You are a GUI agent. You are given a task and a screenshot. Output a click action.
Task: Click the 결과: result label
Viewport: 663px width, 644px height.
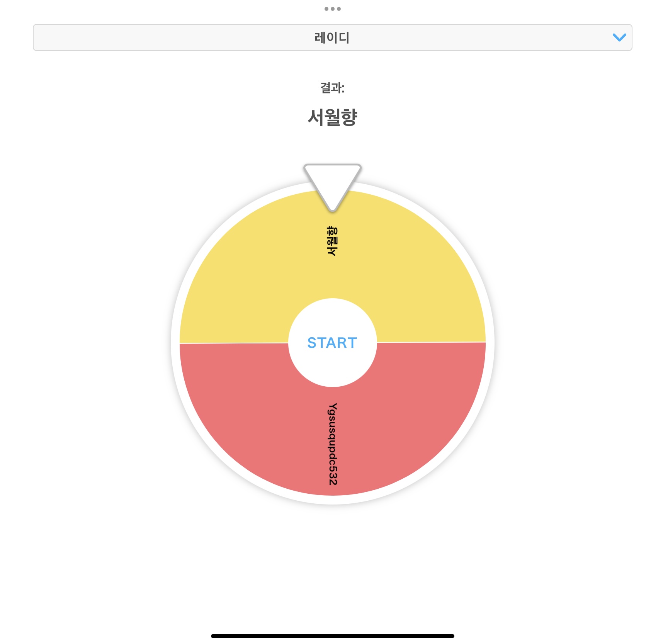click(332, 88)
